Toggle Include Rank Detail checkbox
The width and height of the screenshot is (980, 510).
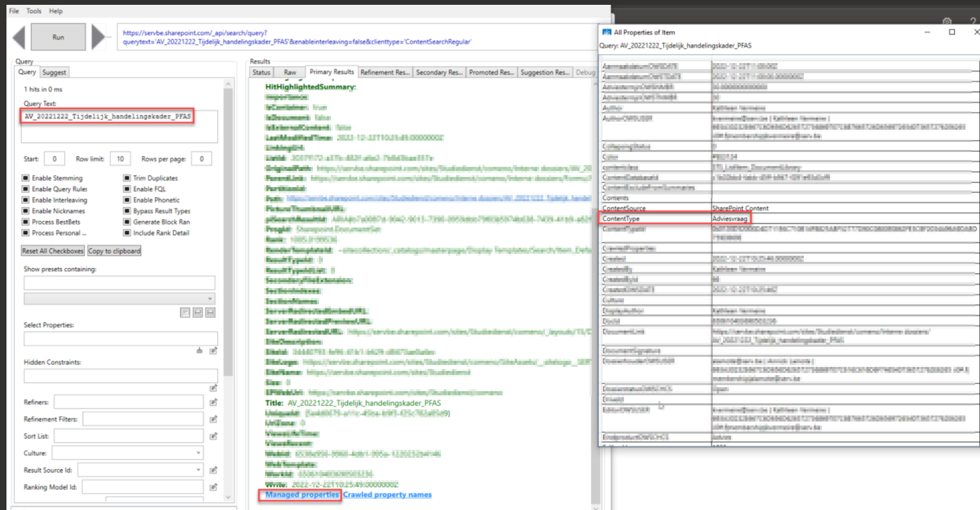pyautogui.click(x=127, y=233)
